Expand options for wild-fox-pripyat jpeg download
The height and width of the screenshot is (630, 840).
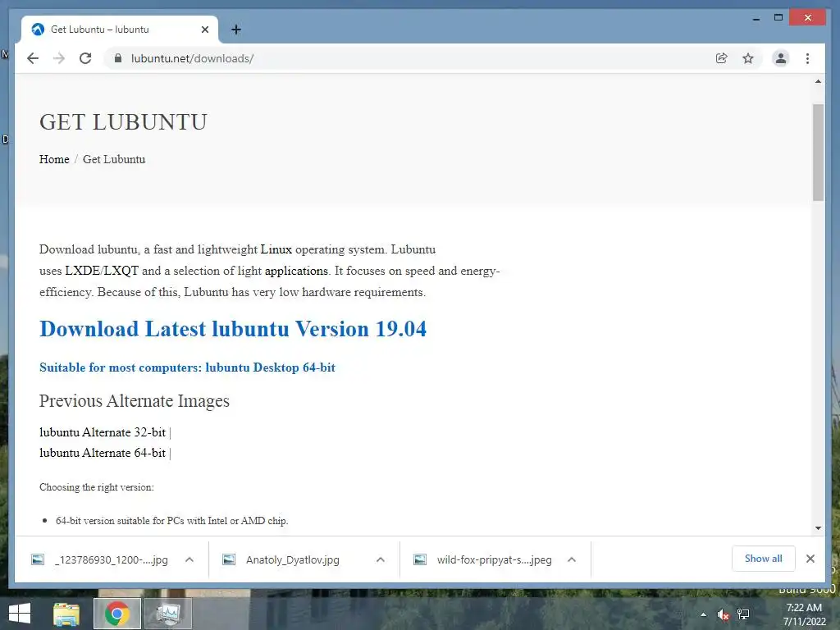[572, 559]
